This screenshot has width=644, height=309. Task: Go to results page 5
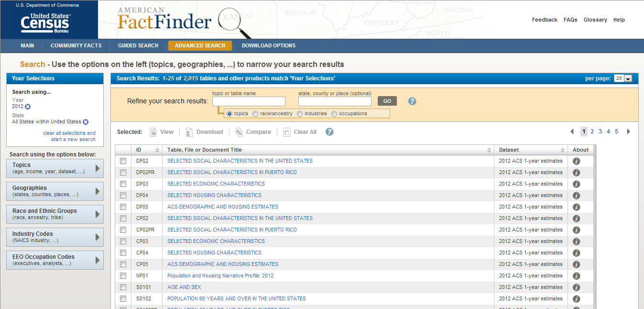(x=616, y=132)
